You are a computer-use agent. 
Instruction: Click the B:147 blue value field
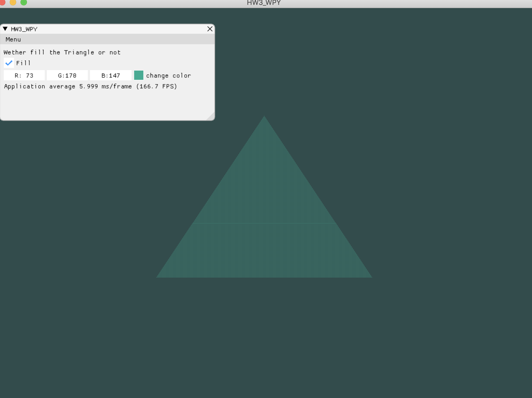110,76
